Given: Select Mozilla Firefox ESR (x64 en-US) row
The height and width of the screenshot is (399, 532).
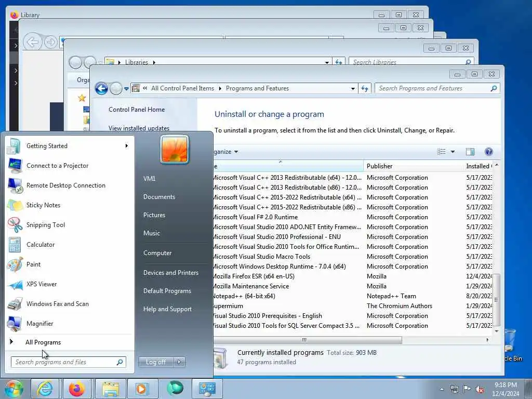Looking at the screenshot, I should [353, 276].
